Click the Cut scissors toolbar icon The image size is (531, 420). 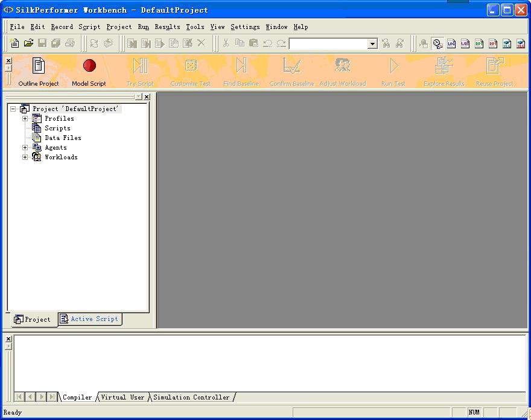pos(226,43)
